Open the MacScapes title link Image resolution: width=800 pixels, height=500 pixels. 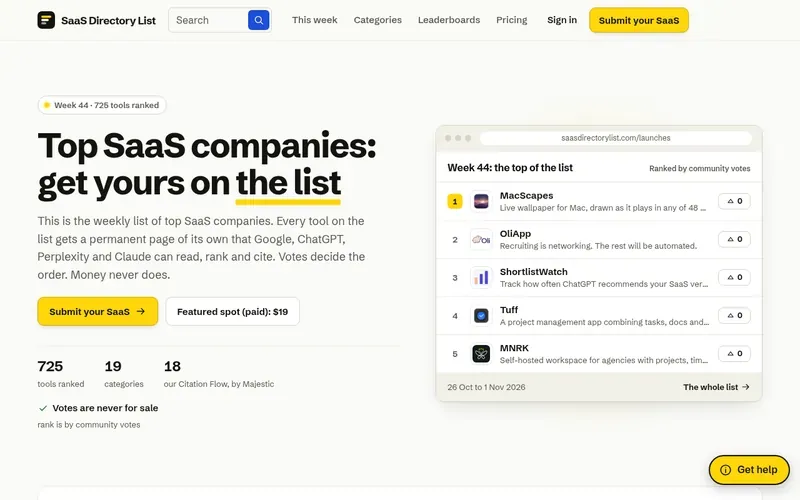(526, 195)
